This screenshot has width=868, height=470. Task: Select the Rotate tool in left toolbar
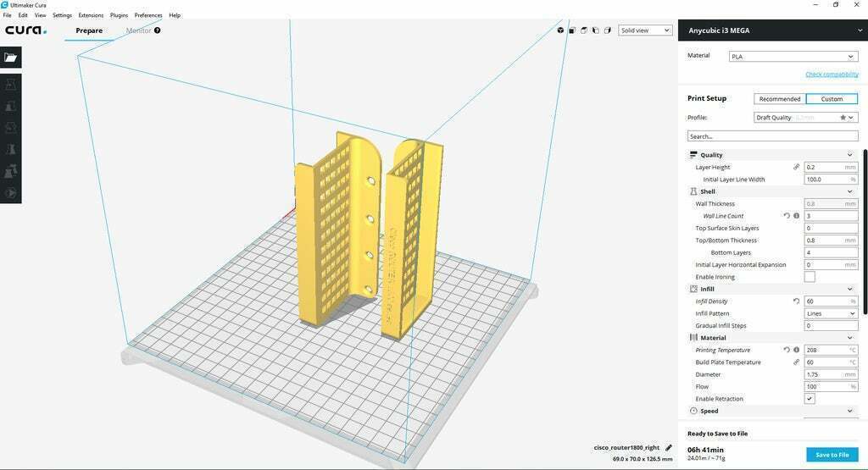tap(11, 128)
